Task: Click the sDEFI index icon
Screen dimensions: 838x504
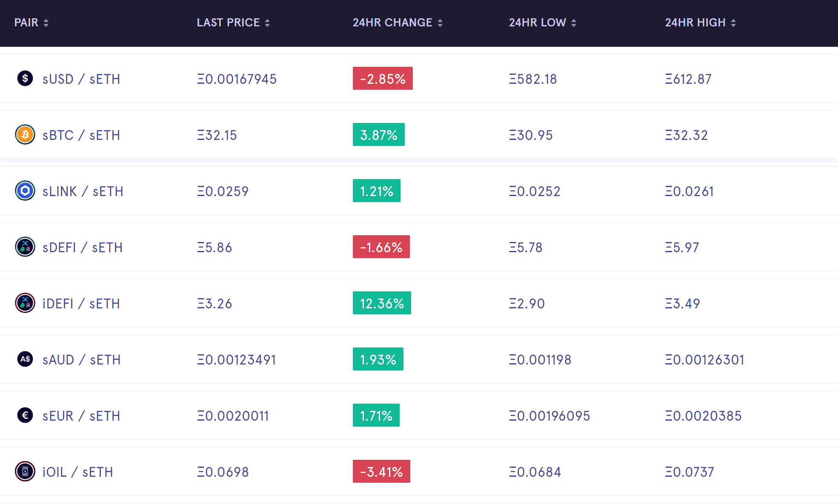Action: (25, 247)
